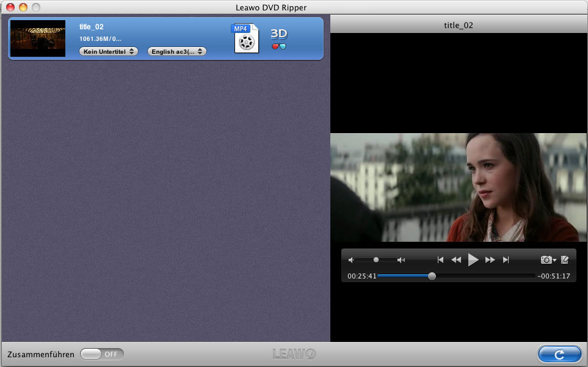Fast forward the video preview
588x367 pixels.
pyautogui.click(x=490, y=260)
